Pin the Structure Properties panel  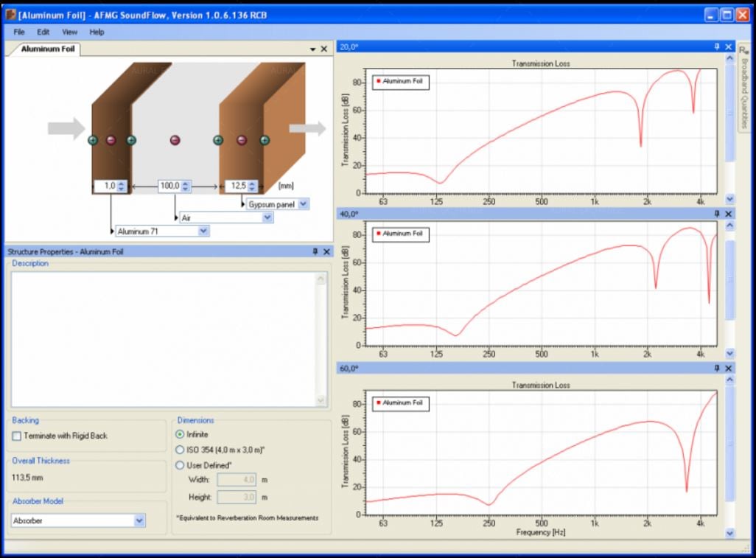click(x=315, y=251)
